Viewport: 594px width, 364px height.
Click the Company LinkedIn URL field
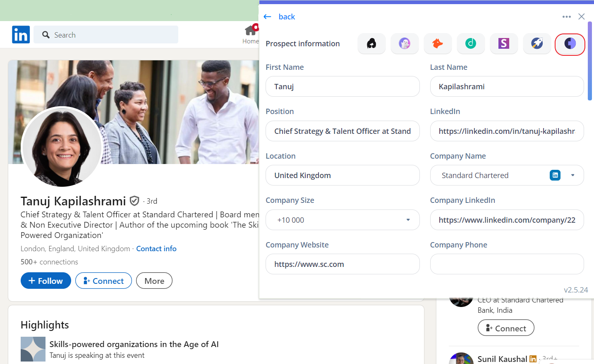click(x=507, y=220)
